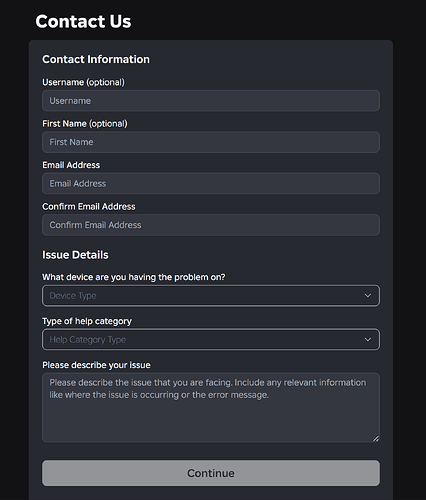Click the "First Name (optional)" label
Viewport: 426px width, 500px height.
85,124
